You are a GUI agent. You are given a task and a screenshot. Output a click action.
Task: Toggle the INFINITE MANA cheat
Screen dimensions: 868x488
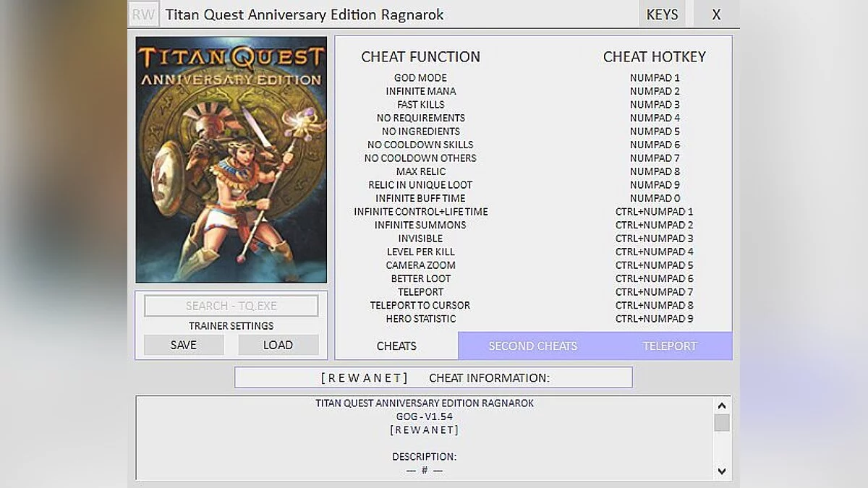[422, 91]
